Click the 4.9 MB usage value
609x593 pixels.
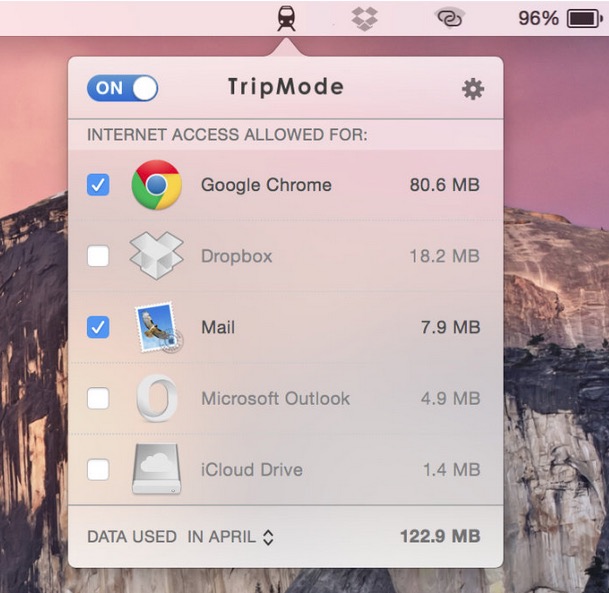point(451,398)
